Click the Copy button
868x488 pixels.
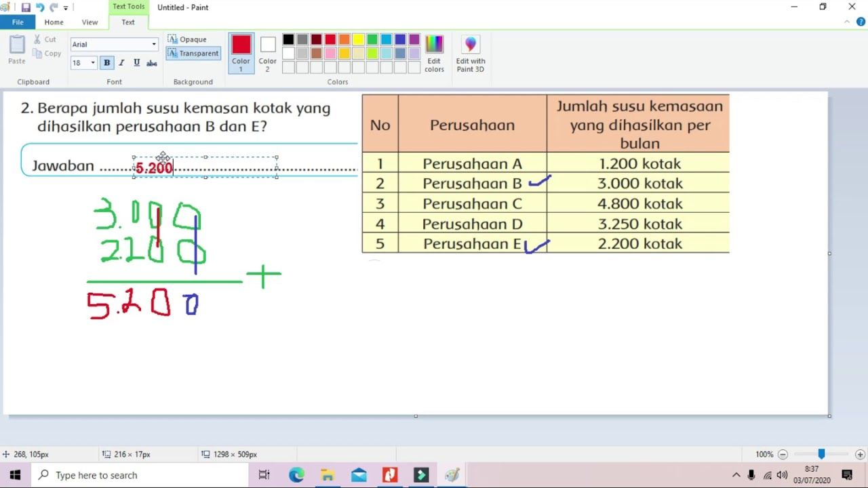47,54
